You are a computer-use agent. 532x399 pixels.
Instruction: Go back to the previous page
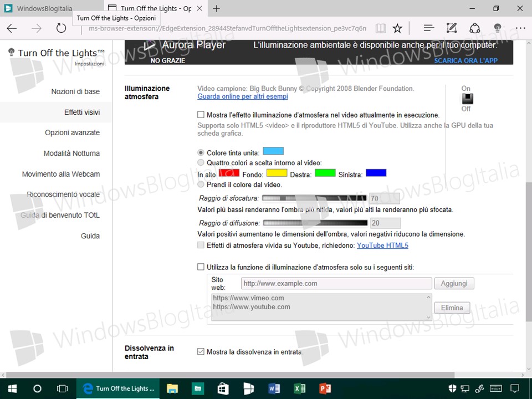tap(12, 28)
